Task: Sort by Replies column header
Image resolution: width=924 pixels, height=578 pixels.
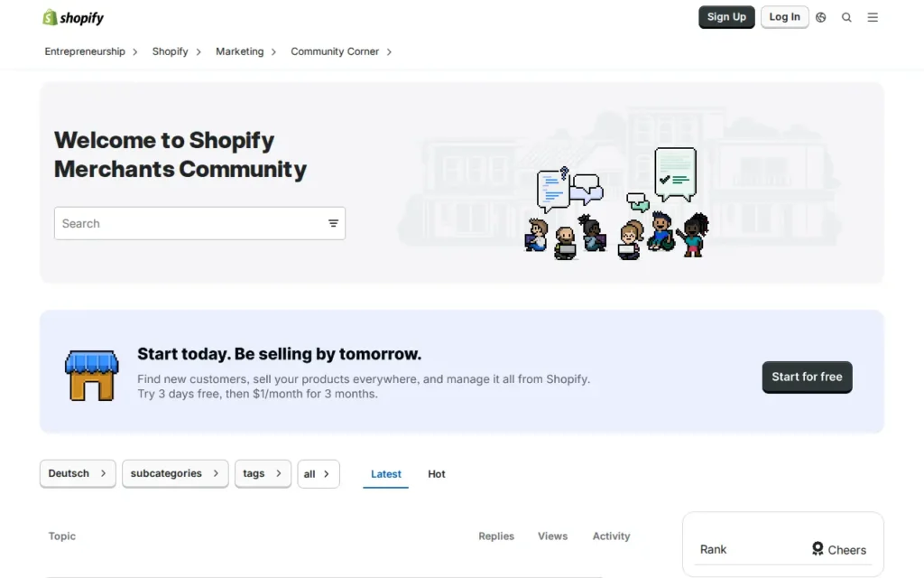Action: click(x=496, y=536)
